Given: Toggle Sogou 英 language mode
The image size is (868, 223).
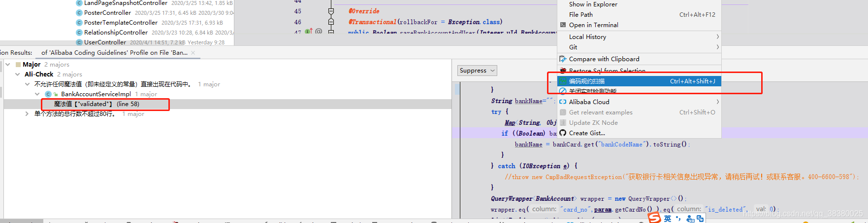Looking at the screenshot, I should pos(668,218).
